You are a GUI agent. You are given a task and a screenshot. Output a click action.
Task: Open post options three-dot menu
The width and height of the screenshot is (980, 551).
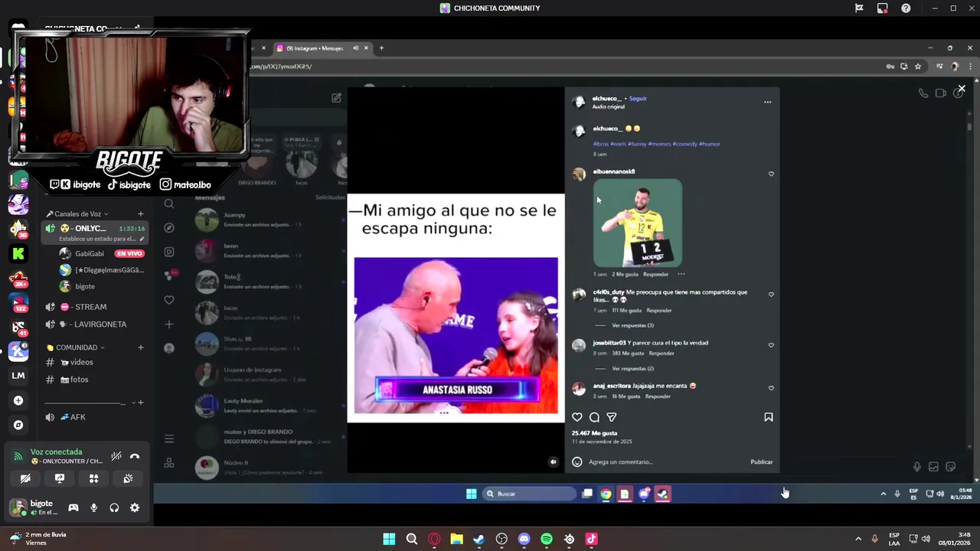tap(767, 102)
